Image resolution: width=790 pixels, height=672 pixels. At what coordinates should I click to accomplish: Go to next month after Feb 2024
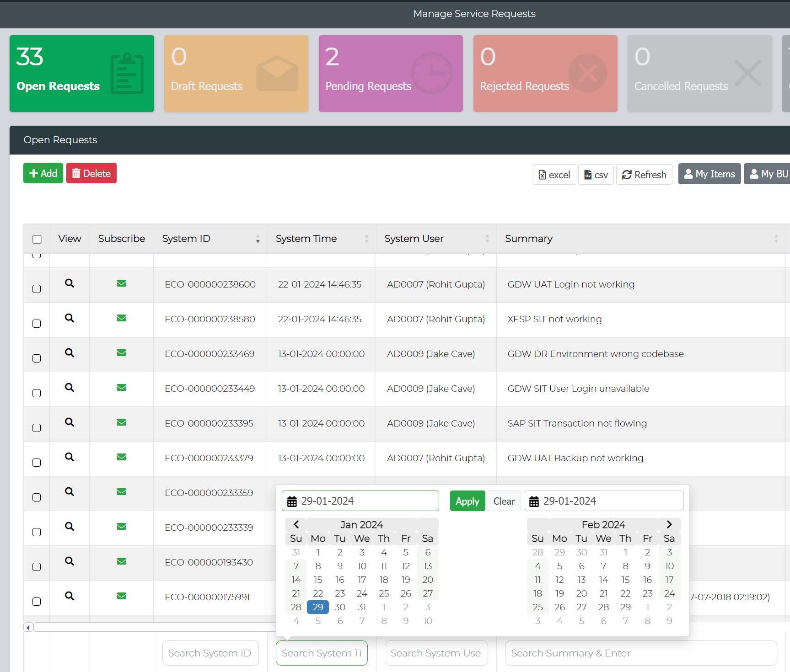click(669, 524)
